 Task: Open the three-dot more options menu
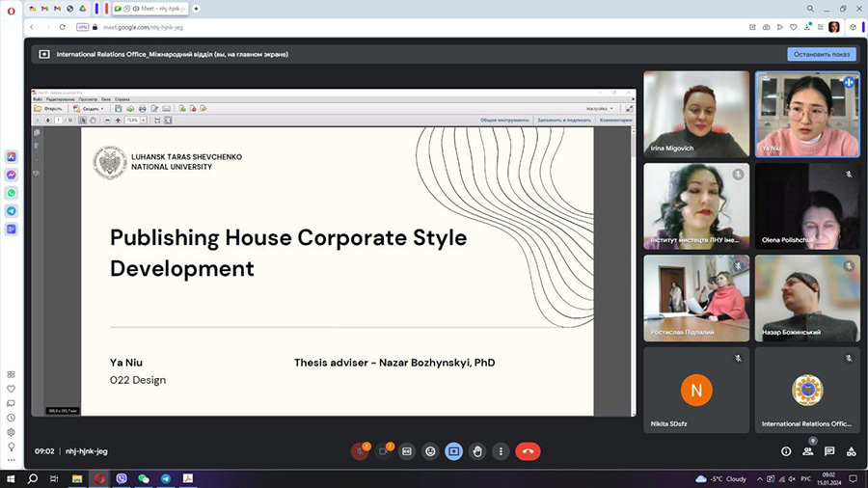[501, 450]
